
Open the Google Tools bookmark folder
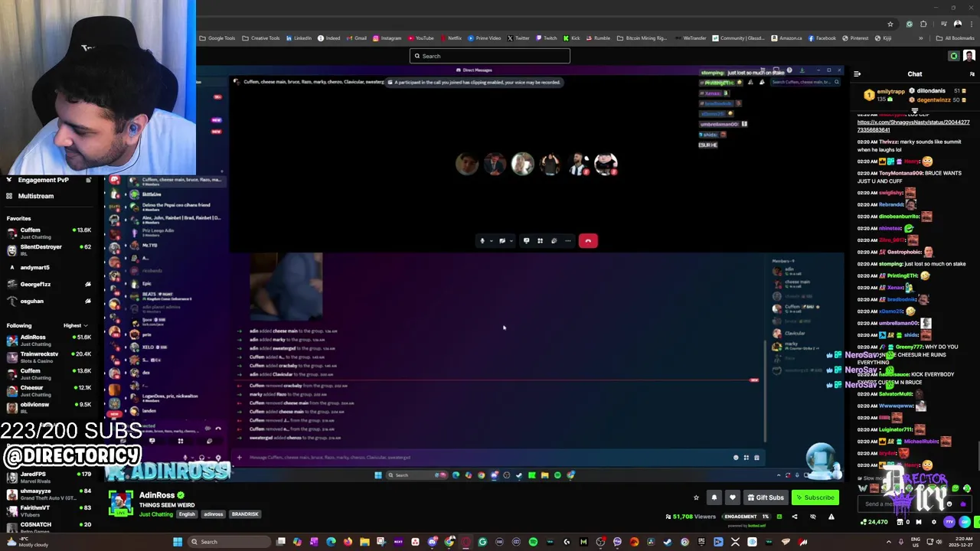217,38
